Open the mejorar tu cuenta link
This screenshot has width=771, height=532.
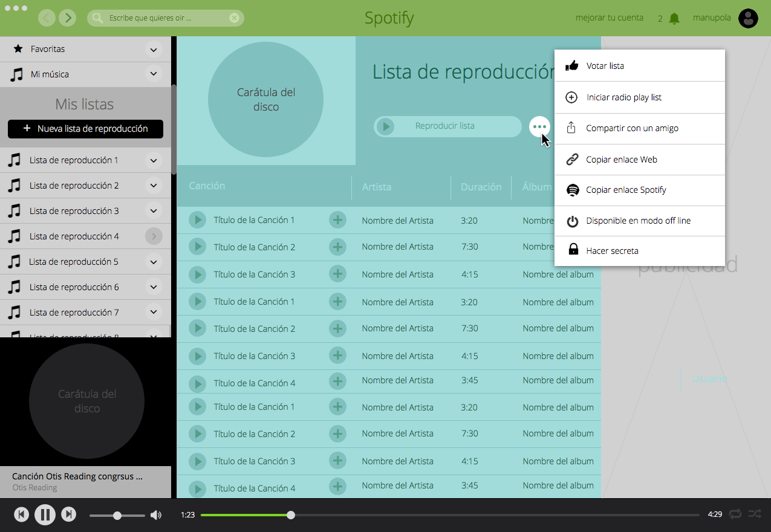610,18
